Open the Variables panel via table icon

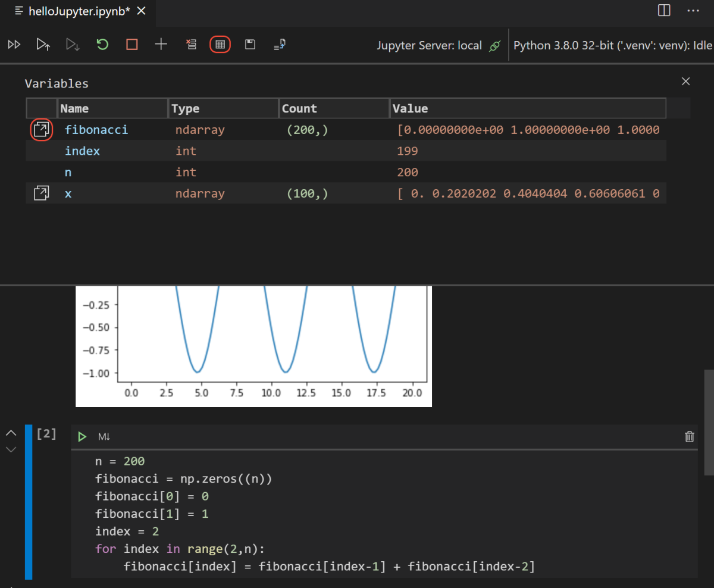click(x=220, y=44)
